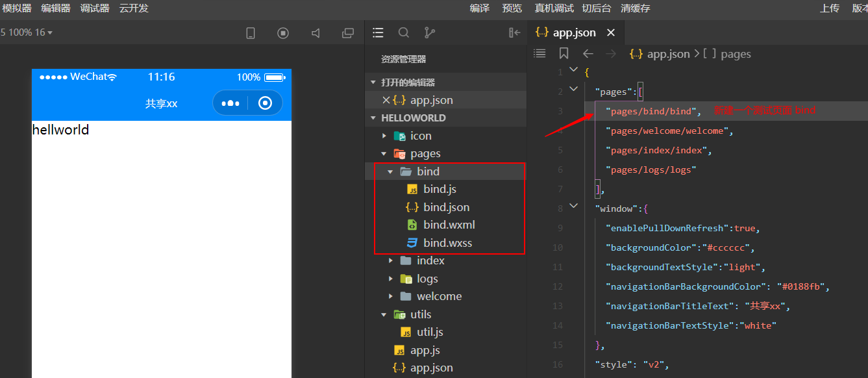This screenshot has height=378, width=868.
Task: Click hellworld text in simulator
Action: (x=60, y=130)
